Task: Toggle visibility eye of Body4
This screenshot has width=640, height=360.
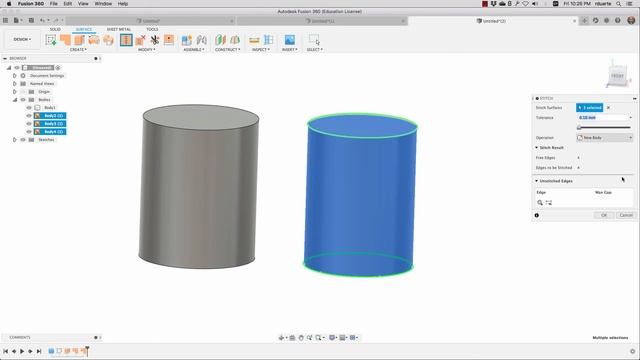Action: pyautogui.click(x=29, y=131)
